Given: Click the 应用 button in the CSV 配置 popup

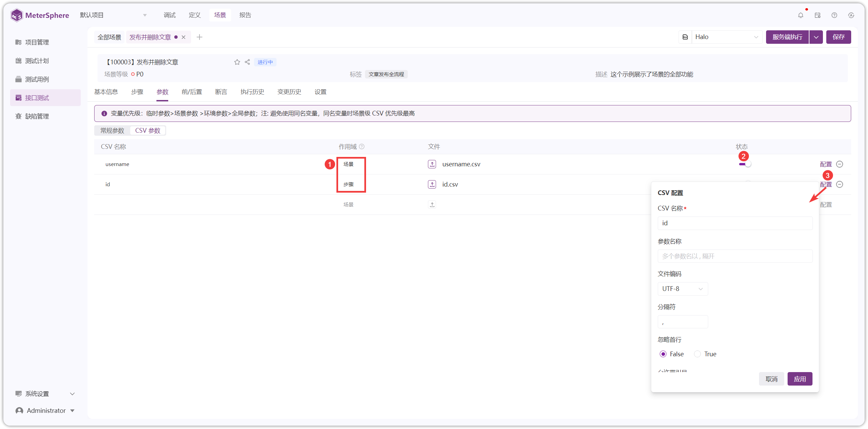Looking at the screenshot, I should pos(800,379).
